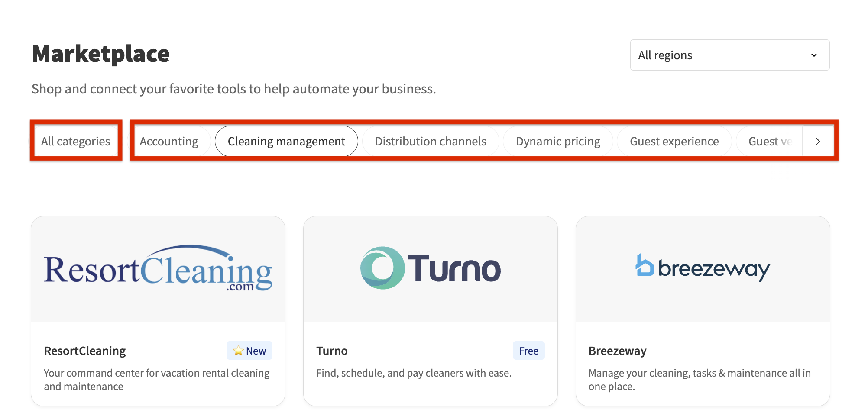This screenshot has height=419, width=868.
Task: Open the All regions dropdown
Action: [x=729, y=55]
